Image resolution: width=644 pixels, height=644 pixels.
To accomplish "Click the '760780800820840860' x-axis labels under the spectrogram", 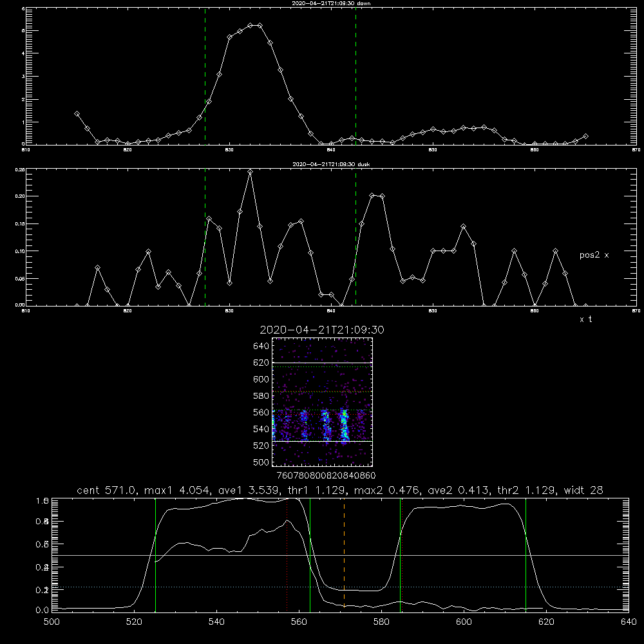I will tap(327, 475).
